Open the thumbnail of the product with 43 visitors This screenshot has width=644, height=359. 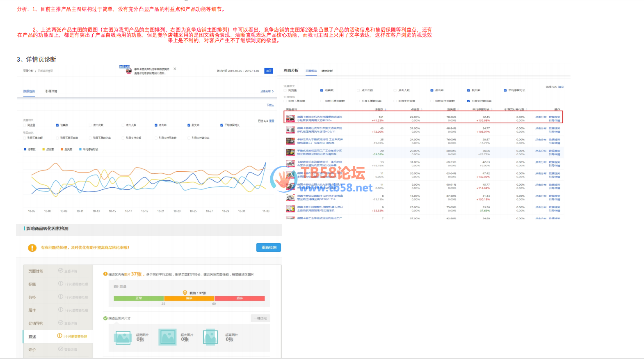(x=290, y=130)
